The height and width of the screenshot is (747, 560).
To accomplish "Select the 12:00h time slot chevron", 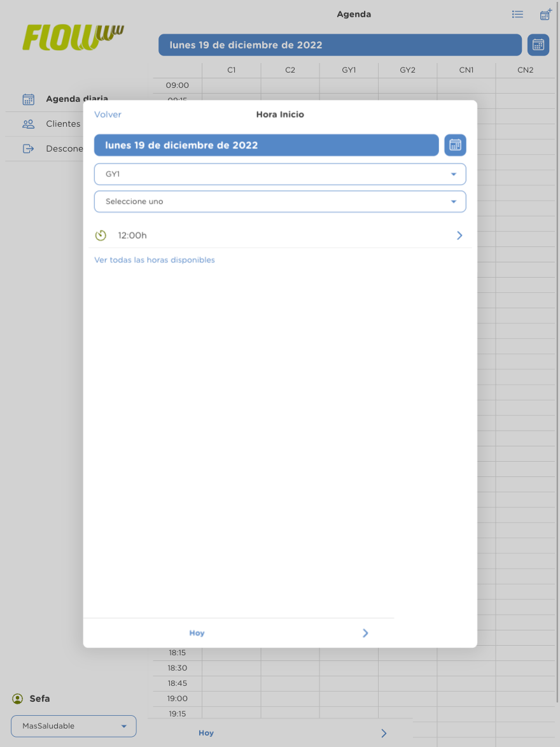I will point(459,236).
